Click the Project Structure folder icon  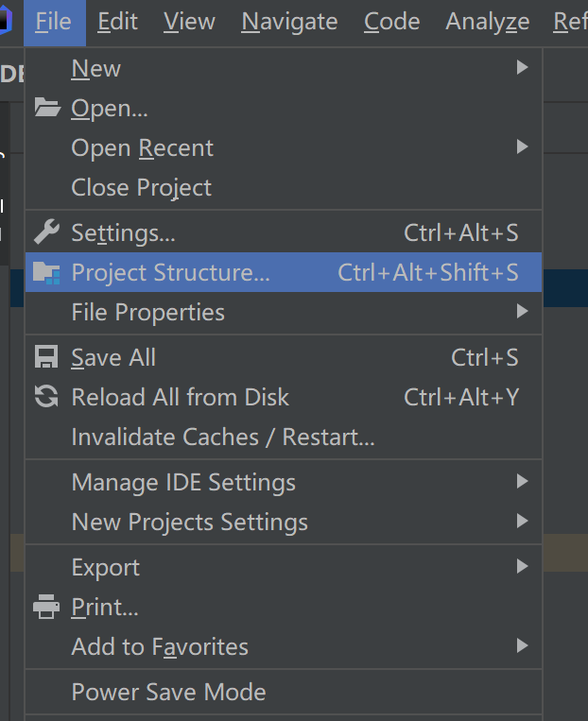click(x=46, y=272)
